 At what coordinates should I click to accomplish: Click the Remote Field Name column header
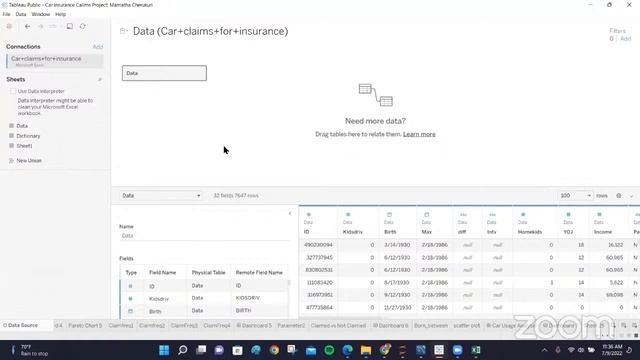(259, 272)
